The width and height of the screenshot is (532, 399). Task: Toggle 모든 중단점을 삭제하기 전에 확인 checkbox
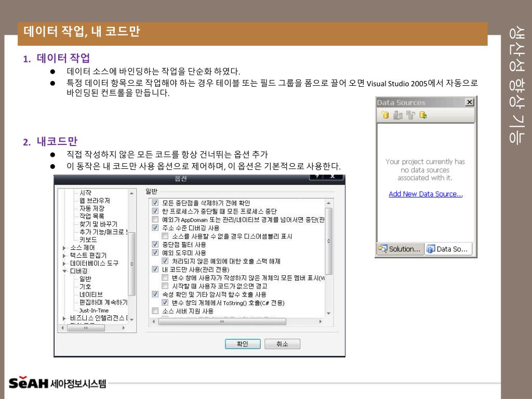(x=155, y=203)
